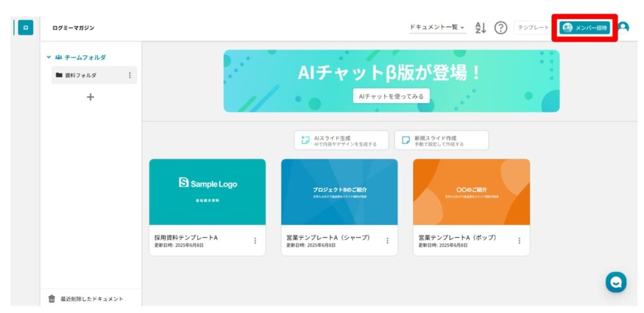644x313 pixels.
Task: Open 資料フォルダ three-dot options menu
Action: pos(130,75)
